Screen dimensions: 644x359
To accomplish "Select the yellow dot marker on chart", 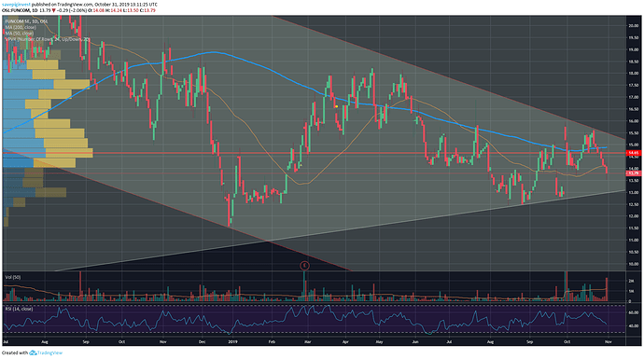I will 336,106.
